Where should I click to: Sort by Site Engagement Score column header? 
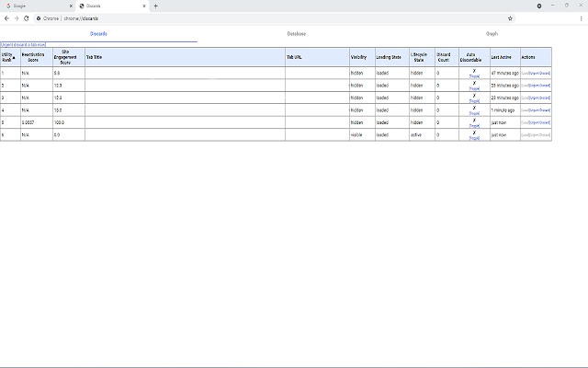pos(69,57)
